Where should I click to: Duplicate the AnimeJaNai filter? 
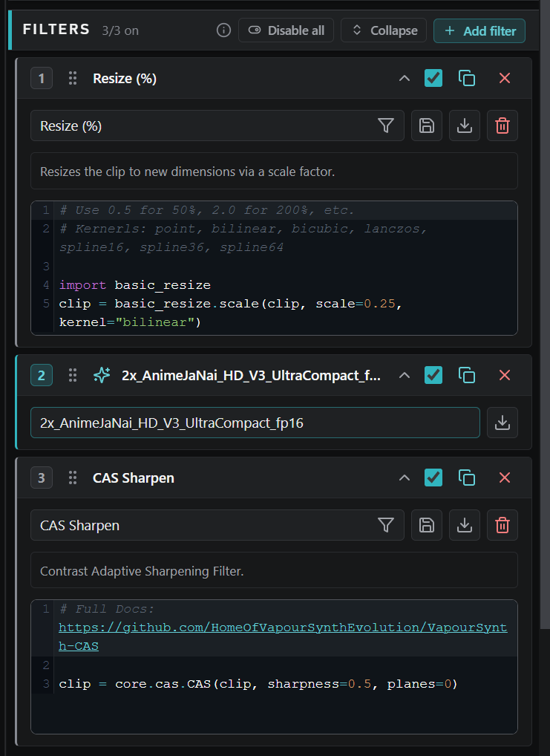[467, 375]
